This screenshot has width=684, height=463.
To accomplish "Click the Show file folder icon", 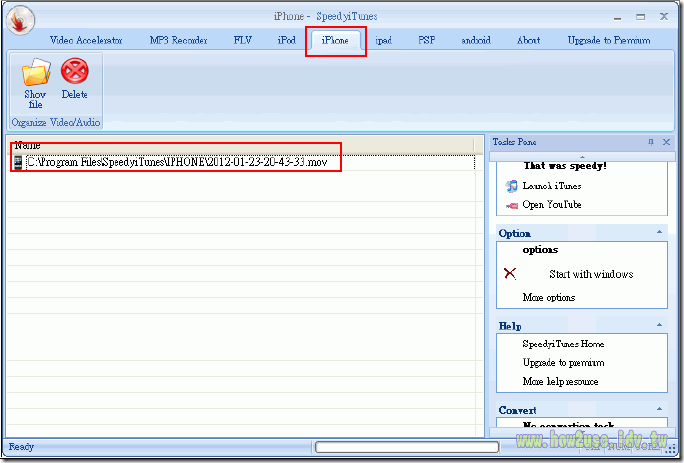I will point(35,73).
